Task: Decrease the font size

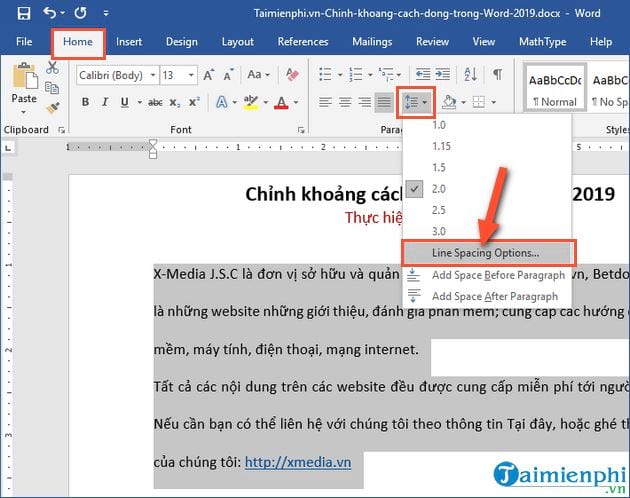Action: coord(228,75)
